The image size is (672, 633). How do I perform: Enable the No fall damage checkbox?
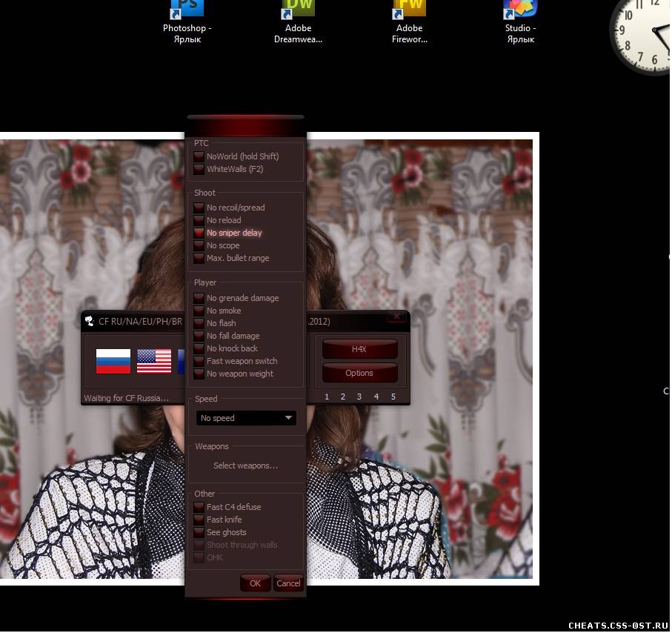click(x=199, y=336)
